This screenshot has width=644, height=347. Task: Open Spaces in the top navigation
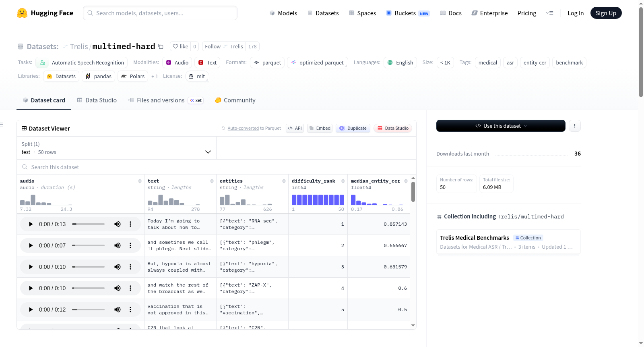point(362,13)
